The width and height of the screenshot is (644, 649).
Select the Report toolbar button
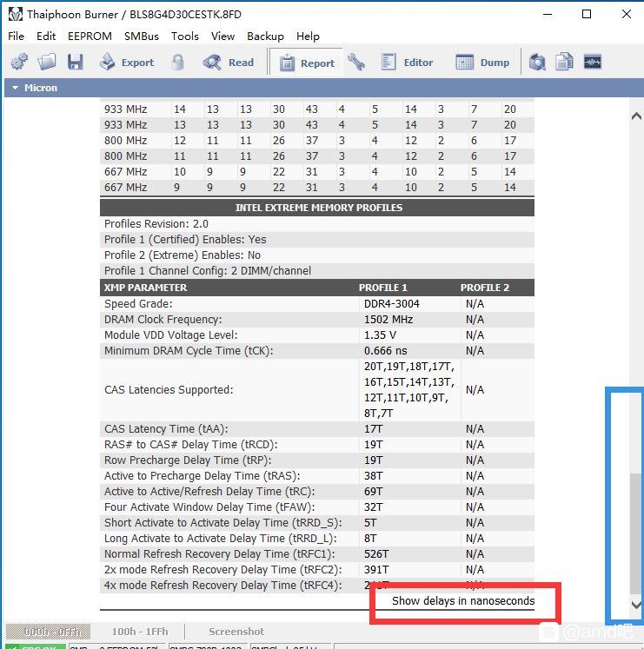[307, 63]
